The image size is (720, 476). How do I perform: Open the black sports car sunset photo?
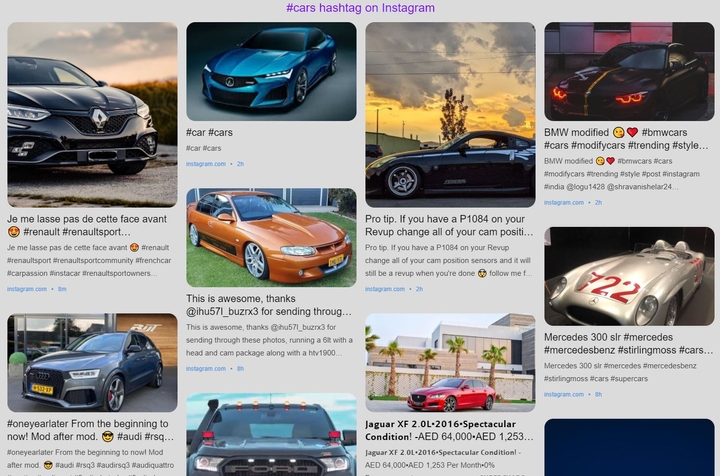450,115
